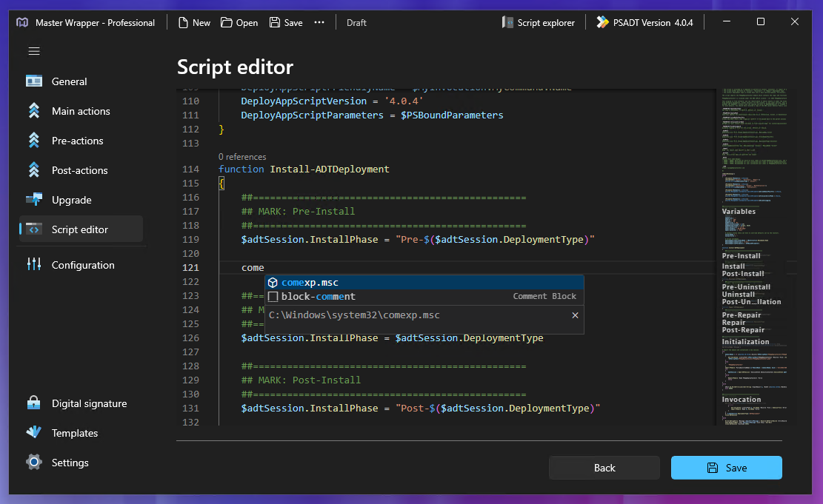Click the Draft status label
Image resolution: width=823 pixels, height=504 pixels.
click(356, 22)
